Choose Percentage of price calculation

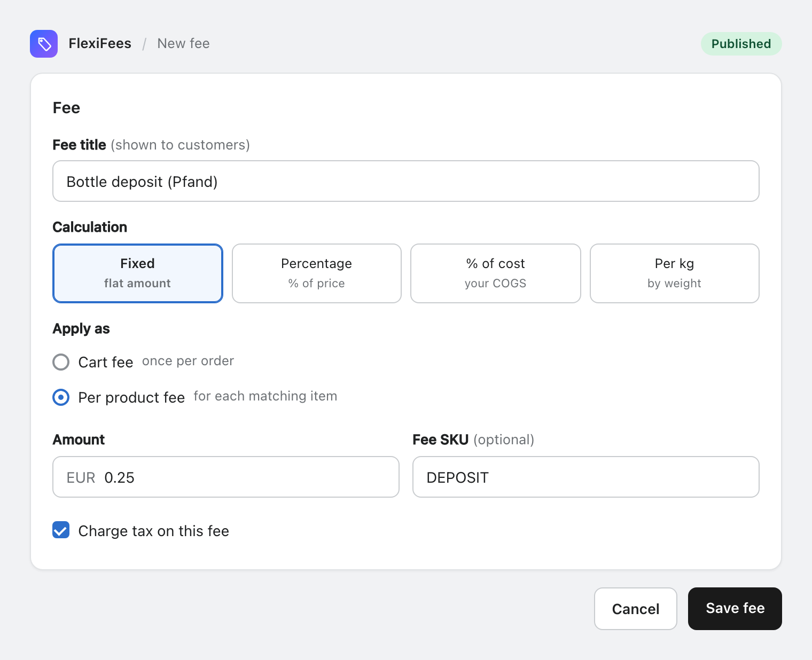[317, 273]
